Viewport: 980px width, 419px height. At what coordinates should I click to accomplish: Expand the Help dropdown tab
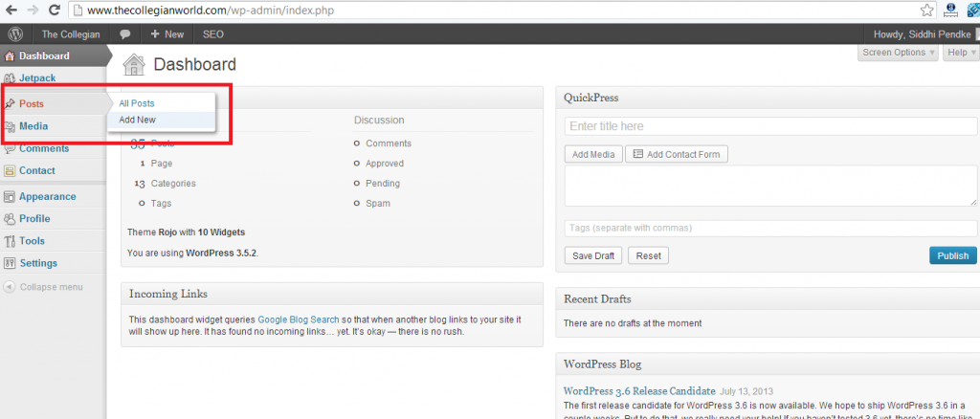[x=961, y=53]
